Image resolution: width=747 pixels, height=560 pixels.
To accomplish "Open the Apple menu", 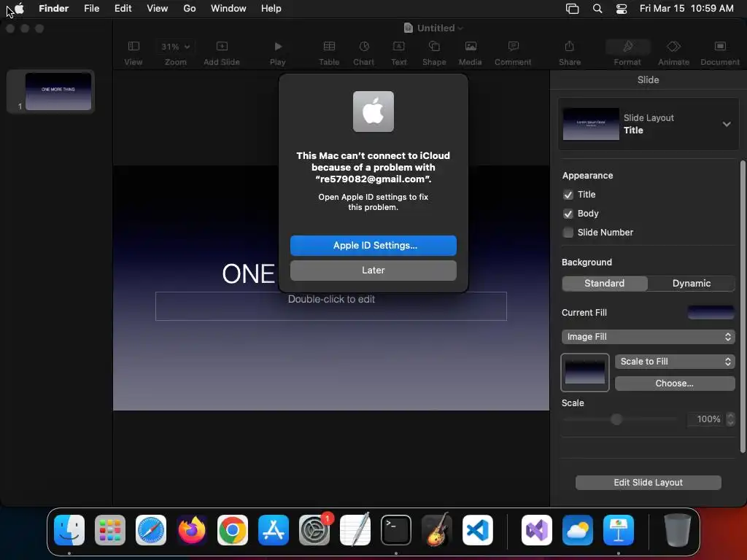I will (19, 9).
